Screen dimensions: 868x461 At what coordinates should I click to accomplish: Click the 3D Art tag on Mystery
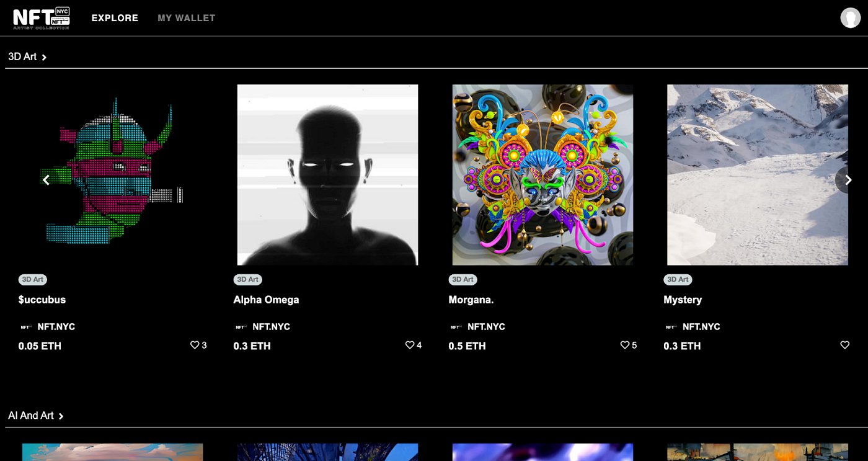coord(678,280)
